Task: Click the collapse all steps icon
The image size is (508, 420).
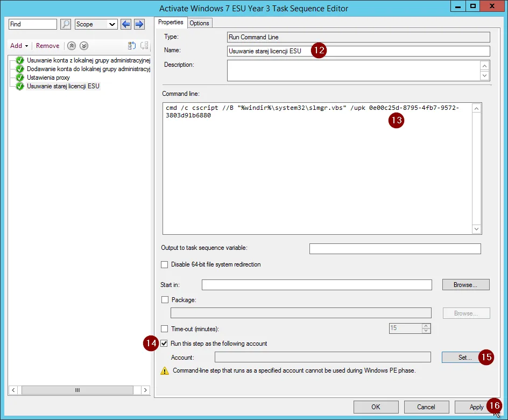Action: (144, 46)
